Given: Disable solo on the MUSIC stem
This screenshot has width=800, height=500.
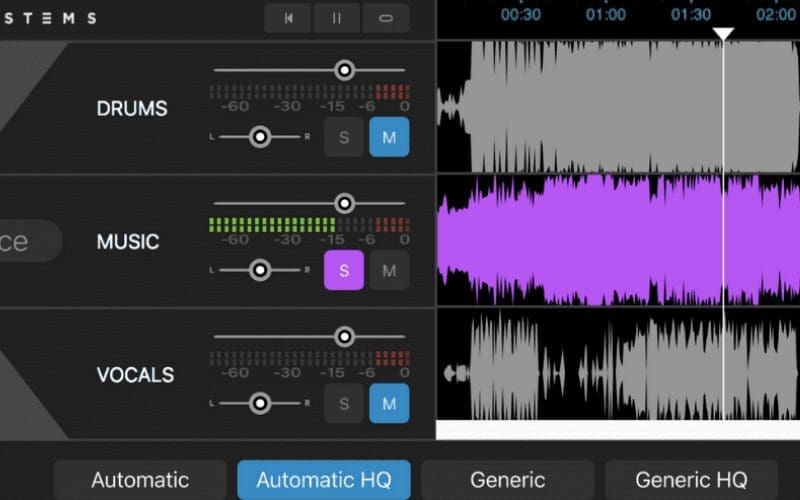Looking at the screenshot, I should tap(344, 270).
